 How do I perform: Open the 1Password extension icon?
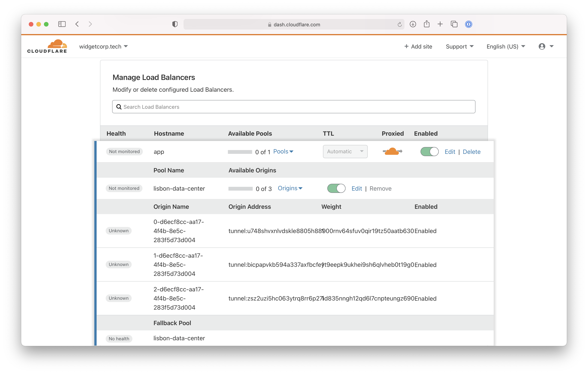(468, 24)
